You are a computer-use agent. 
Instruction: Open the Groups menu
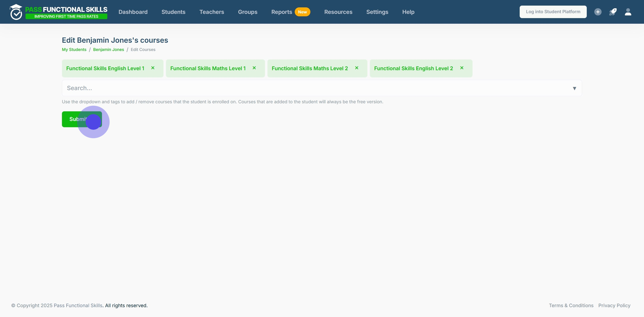coord(248,12)
